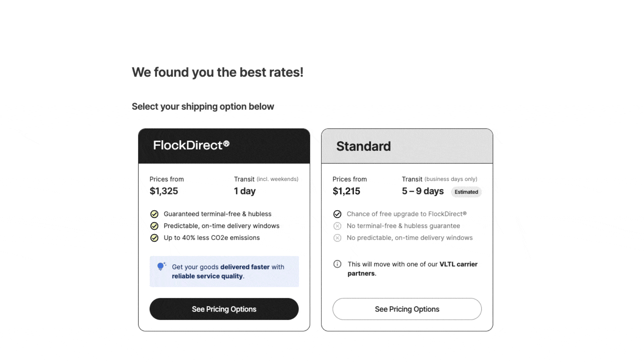Screen dimensions: 644x362
Task: Click See Pricing Options under FlockDirect
Action: pyautogui.click(x=224, y=309)
